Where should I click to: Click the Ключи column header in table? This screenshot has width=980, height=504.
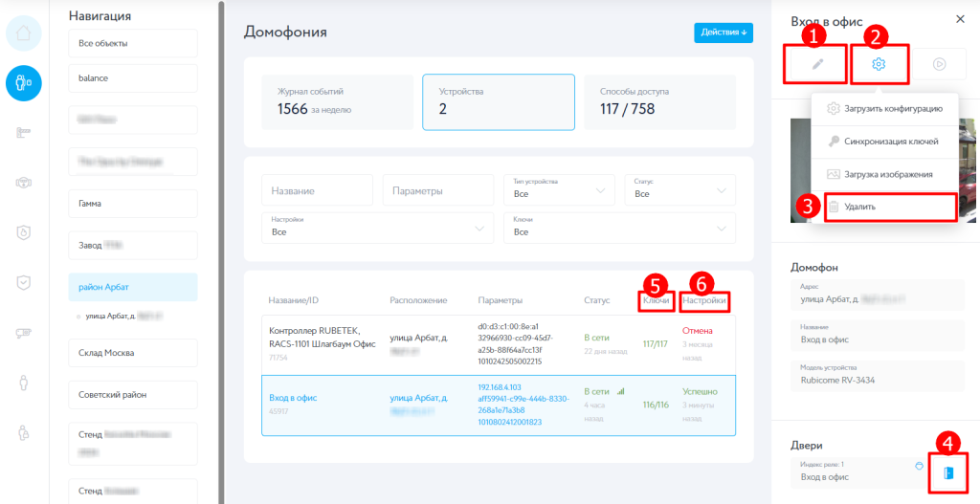[x=657, y=300]
